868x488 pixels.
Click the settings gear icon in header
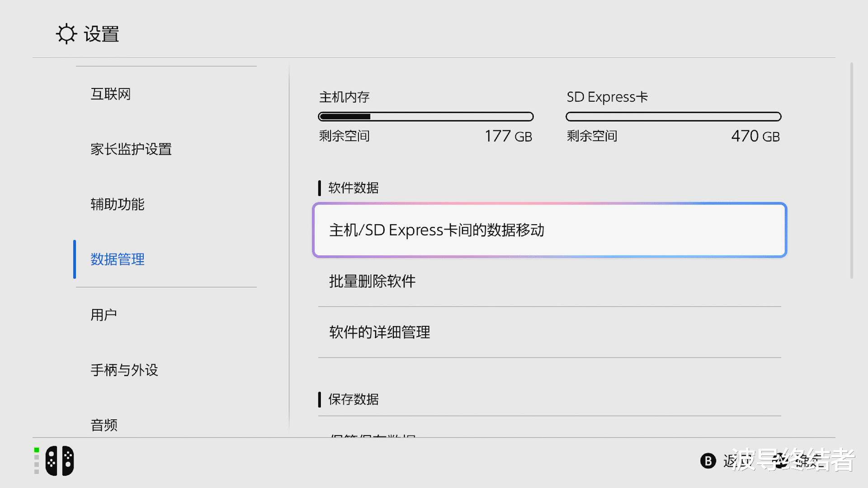coord(66,34)
